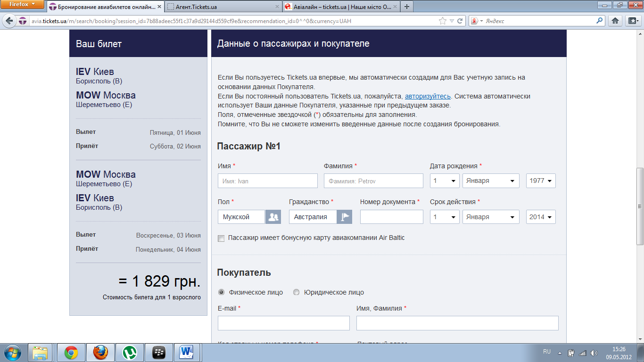Screen dimensions: 644x362
Task: Click the volume speaker tray icon
Action: (x=594, y=353)
